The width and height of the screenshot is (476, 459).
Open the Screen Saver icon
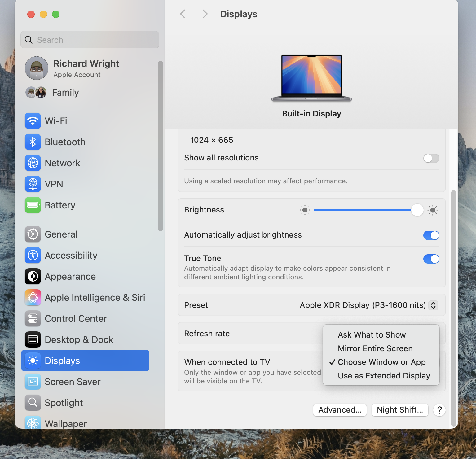(33, 382)
